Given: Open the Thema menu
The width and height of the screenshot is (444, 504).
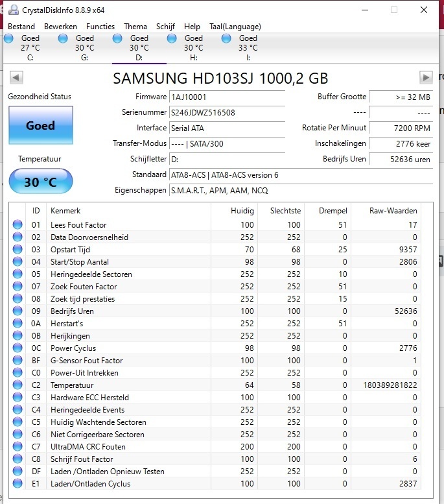Looking at the screenshot, I should (x=135, y=27).
